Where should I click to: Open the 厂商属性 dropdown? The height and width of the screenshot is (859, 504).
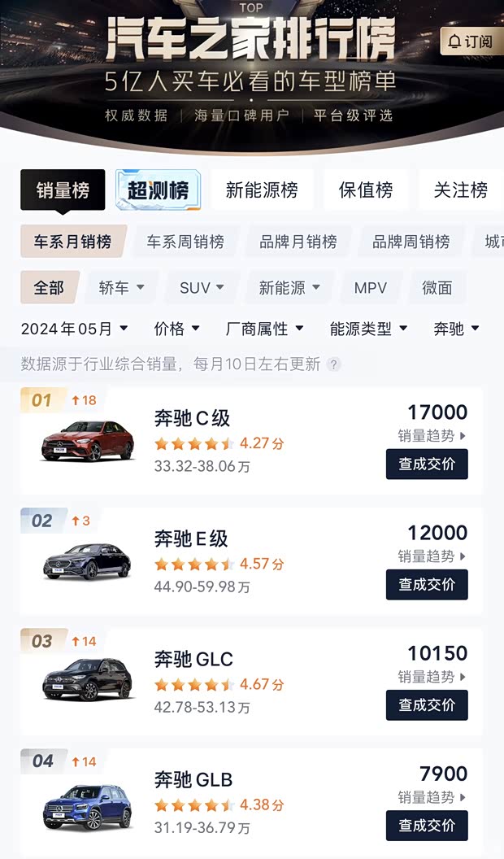(263, 329)
